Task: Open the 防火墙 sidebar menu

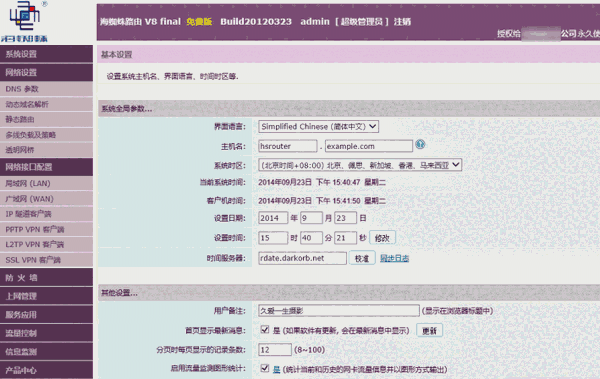Action: (46, 277)
